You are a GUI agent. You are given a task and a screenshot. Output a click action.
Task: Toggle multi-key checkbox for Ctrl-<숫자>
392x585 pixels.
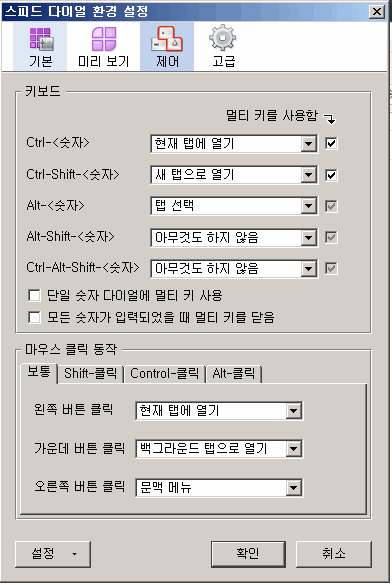click(331, 143)
